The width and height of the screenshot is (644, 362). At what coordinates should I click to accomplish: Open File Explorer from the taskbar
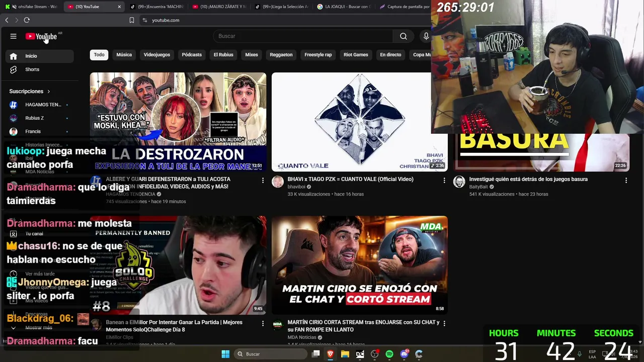click(345, 354)
